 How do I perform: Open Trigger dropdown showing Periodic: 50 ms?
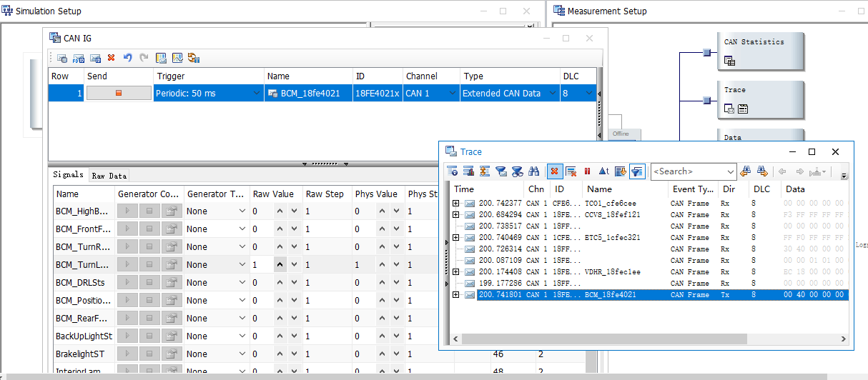tap(257, 93)
